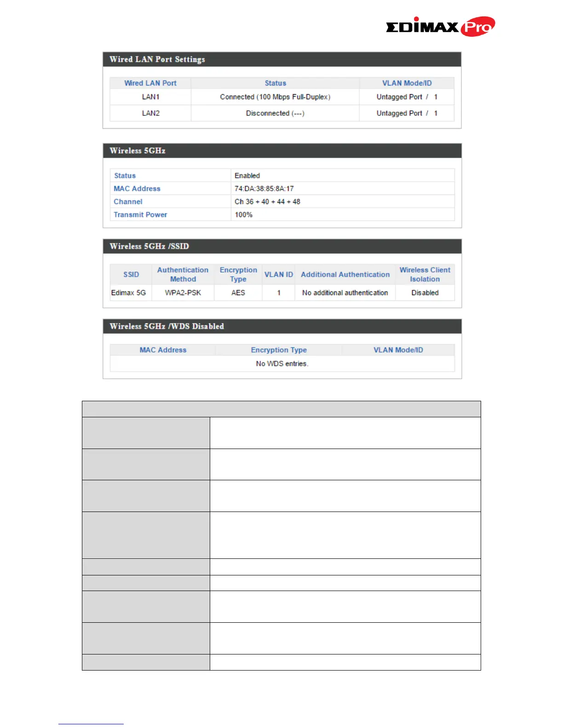Click VLAN Mode/ID header in Wired LAN table
Image resolution: width=563 pixels, height=728 pixels.
[x=407, y=83]
